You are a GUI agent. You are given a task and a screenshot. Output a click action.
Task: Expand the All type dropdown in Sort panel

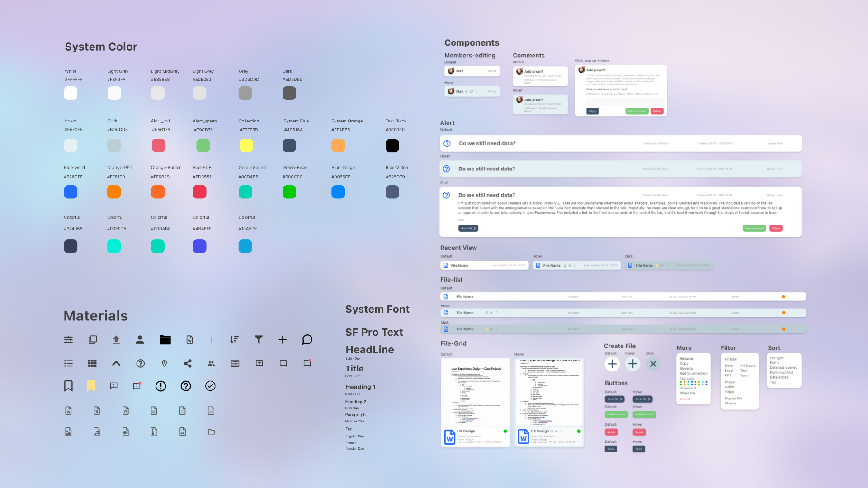click(x=731, y=359)
